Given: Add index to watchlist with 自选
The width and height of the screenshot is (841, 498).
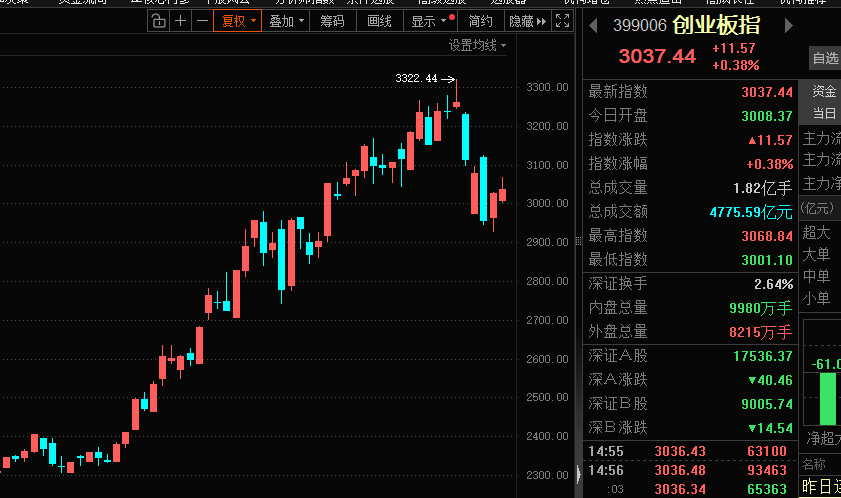Looking at the screenshot, I should (x=825, y=58).
